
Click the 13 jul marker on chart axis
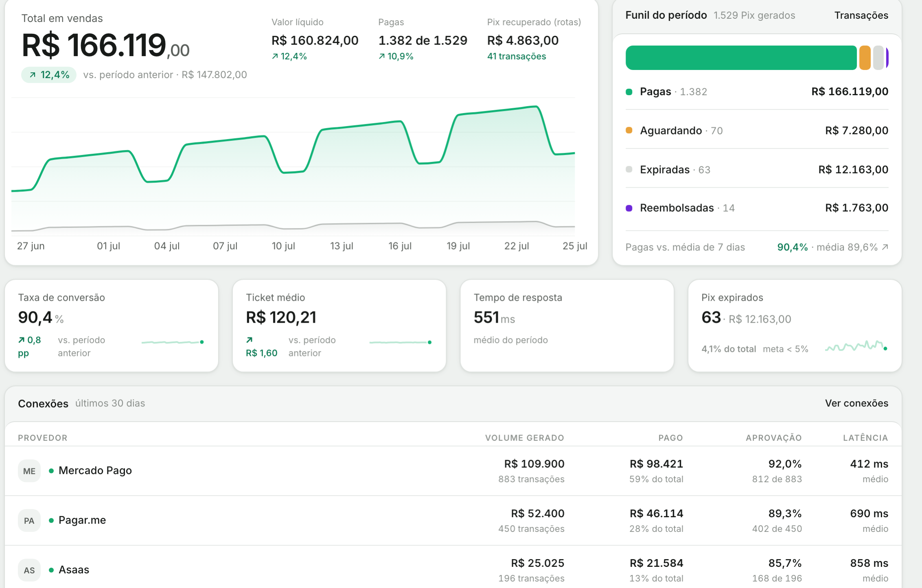click(342, 246)
